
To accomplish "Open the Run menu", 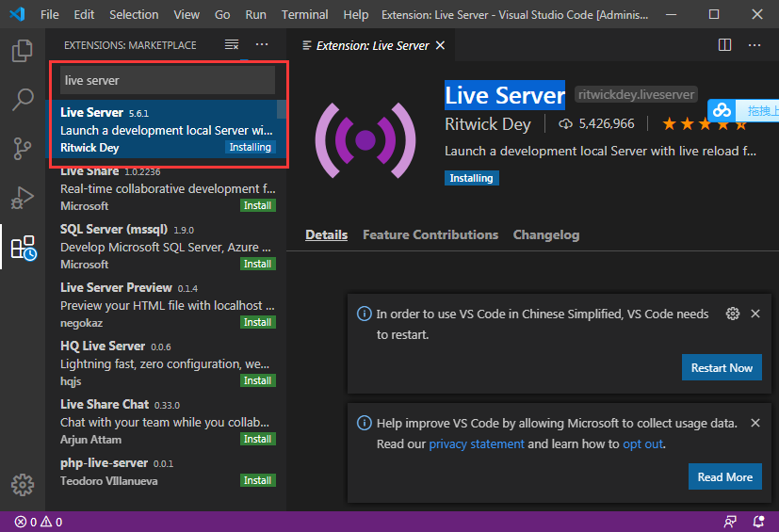I will click(x=256, y=14).
